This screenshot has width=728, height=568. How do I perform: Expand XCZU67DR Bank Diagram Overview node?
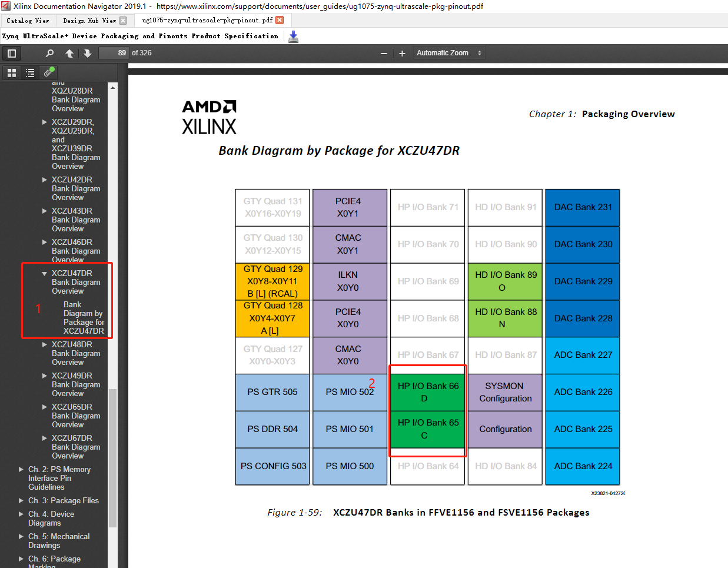tap(45, 439)
